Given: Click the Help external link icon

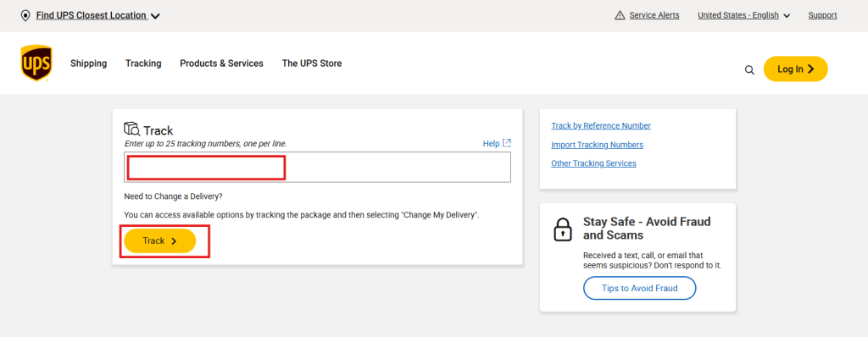Looking at the screenshot, I should pyautogui.click(x=507, y=143).
